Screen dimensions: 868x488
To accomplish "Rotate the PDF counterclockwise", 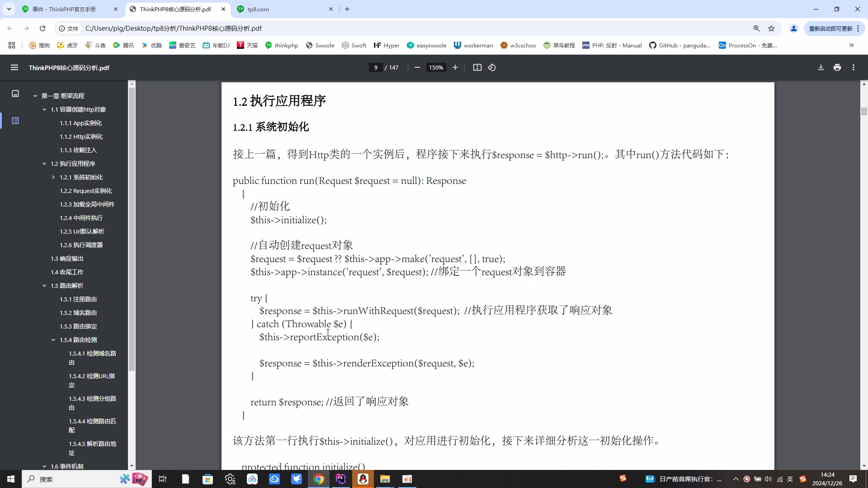I will pyautogui.click(x=492, y=67).
